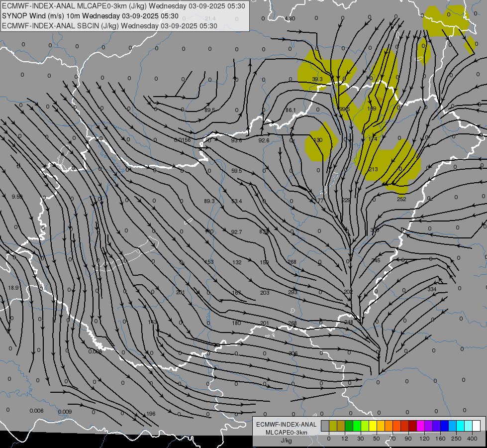The image size is (487, 448).
Task: Click the map value 59.5
Action: (237, 171)
